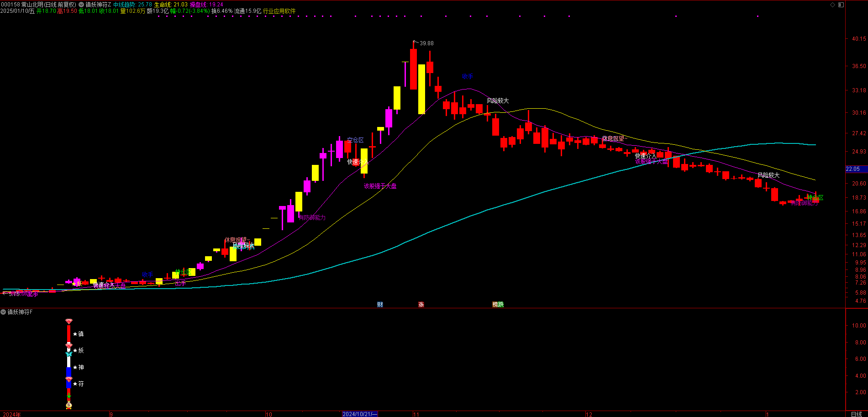The image size is (868, 417).
Task: Click the 有防御能力 label in October
Action: [x=312, y=217]
